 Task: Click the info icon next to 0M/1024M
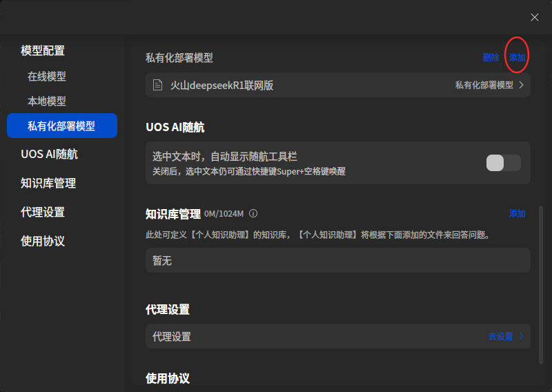(253, 213)
